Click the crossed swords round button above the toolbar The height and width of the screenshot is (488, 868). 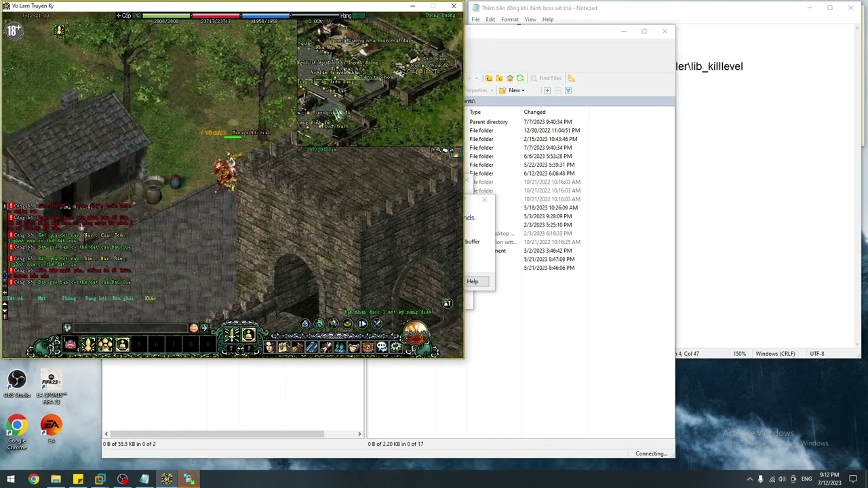(377, 324)
